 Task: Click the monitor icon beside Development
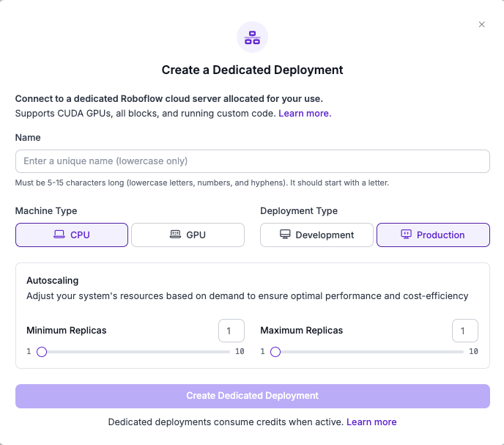[x=285, y=235]
